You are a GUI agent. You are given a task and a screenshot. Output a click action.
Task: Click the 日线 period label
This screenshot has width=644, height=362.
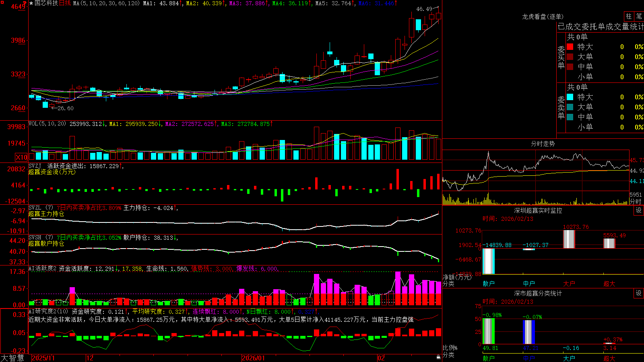[x=65, y=3]
